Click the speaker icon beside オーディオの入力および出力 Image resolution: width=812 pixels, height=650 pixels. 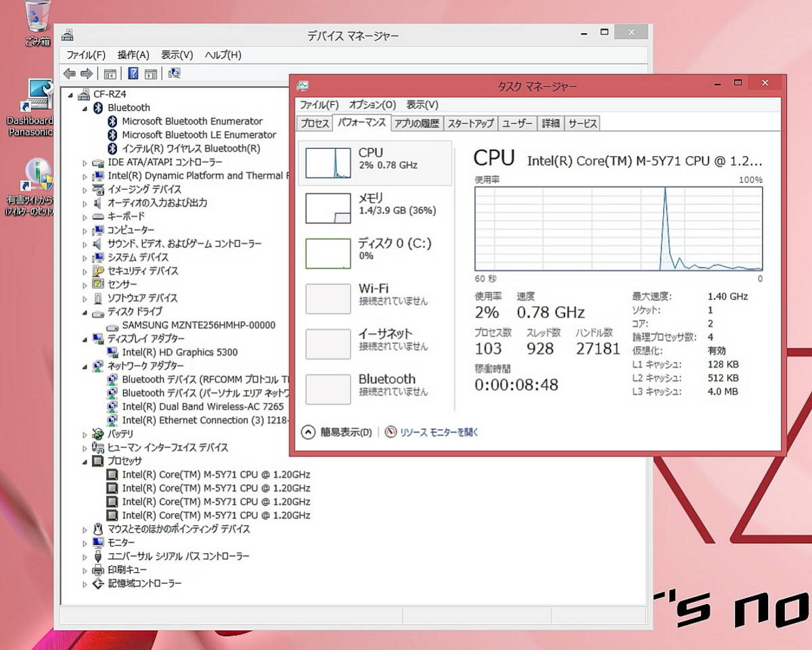tap(98, 202)
